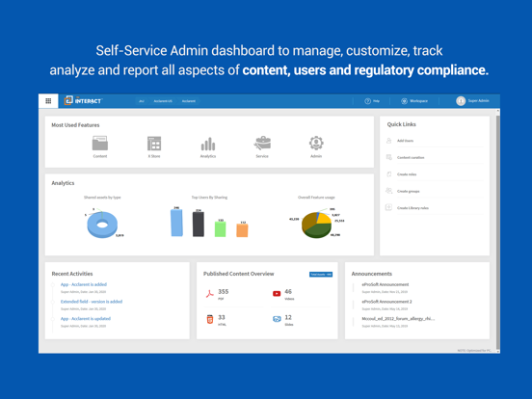The width and height of the screenshot is (532, 399).
Task: Click the Create groups quick link icon
Action: (x=389, y=191)
